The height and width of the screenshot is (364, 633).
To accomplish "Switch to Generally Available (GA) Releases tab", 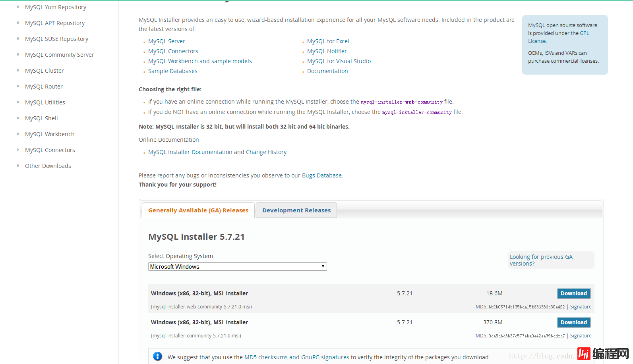I will (x=198, y=210).
